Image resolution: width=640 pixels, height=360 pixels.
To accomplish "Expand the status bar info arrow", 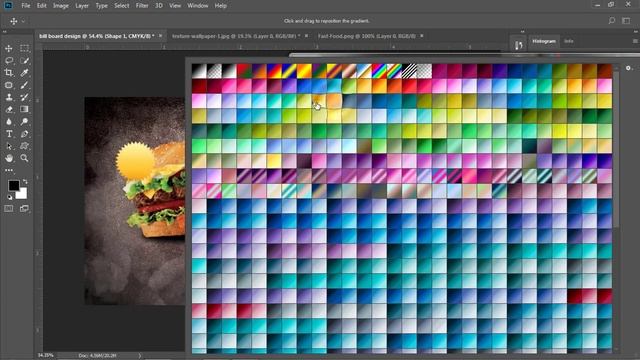I will pos(140,356).
